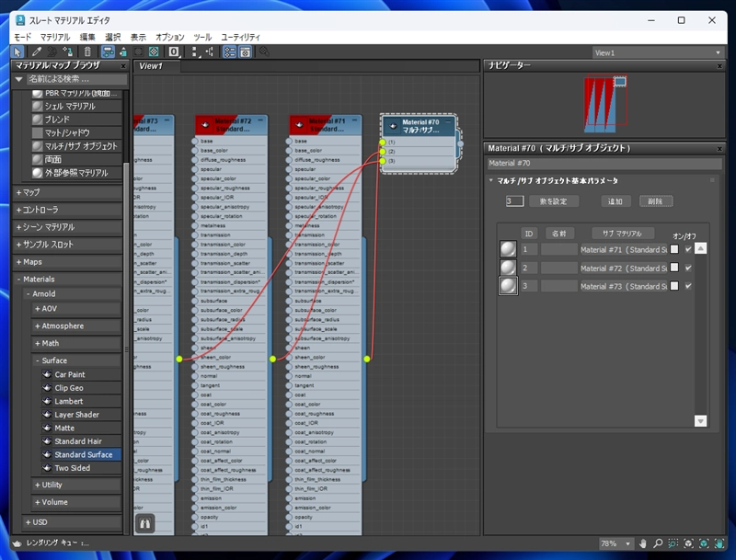Toggle checkered Show Background in Preview icon
This screenshot has height=560, width=736.
coord(154,52)
